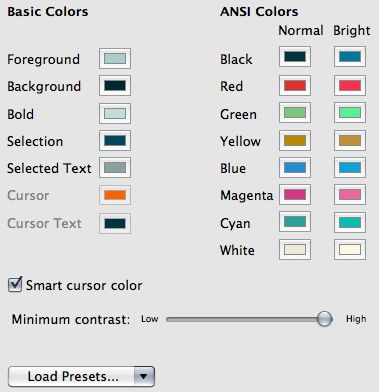This screenshot has width=379, height=392.
Task: Open the Foreground color swatch
Action: [x=115, y=58]
